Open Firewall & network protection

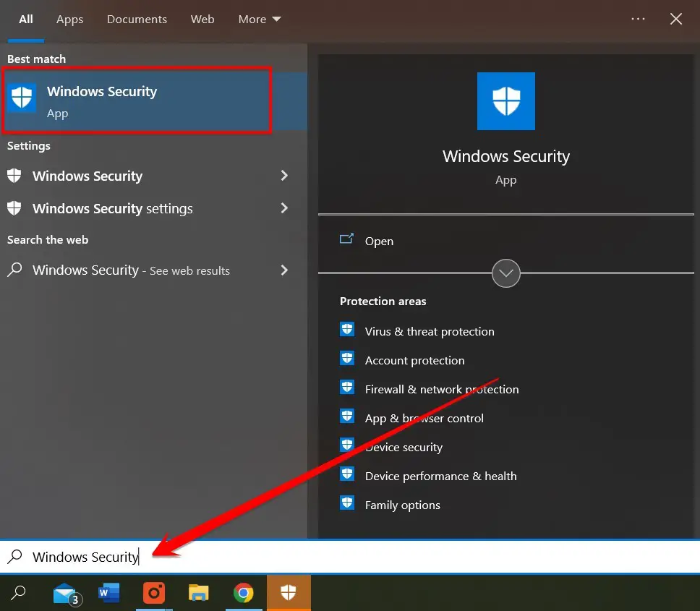(442, 390)
